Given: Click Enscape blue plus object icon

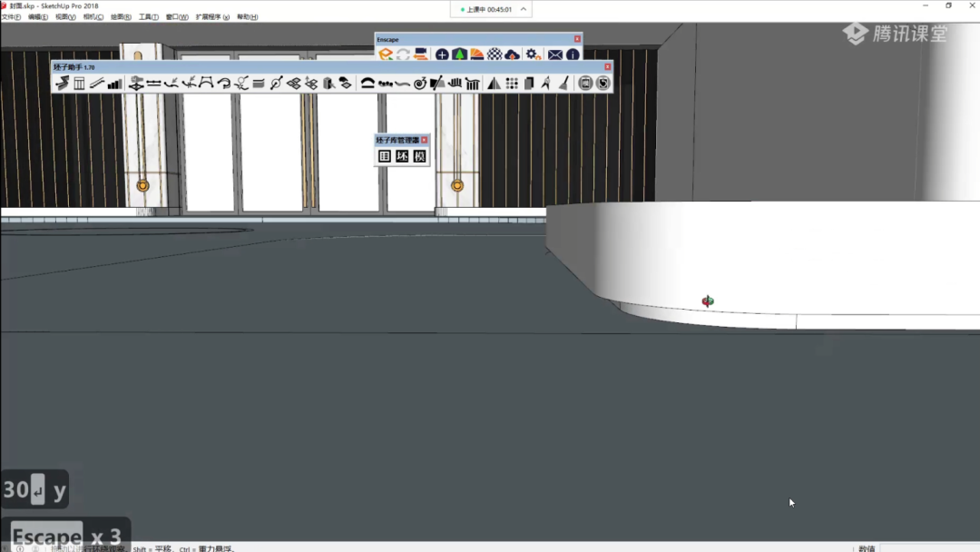Looking at the screenshot, I should click(x=442, y=55).
